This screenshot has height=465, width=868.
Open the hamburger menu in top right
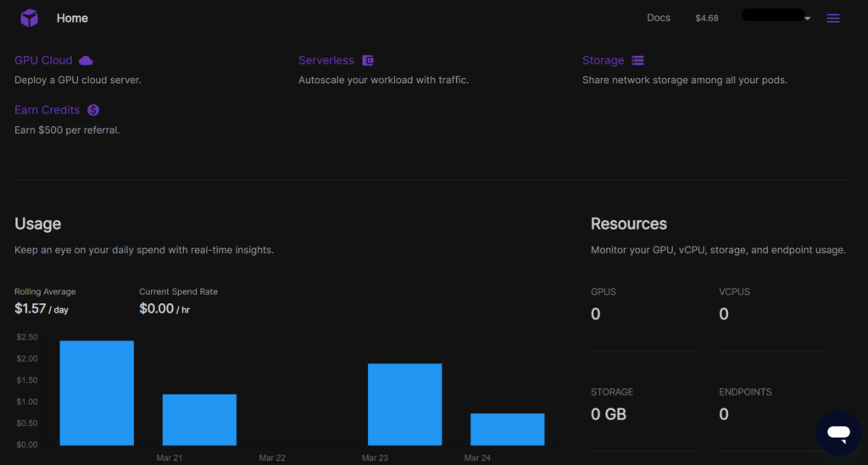pos(833,18)
